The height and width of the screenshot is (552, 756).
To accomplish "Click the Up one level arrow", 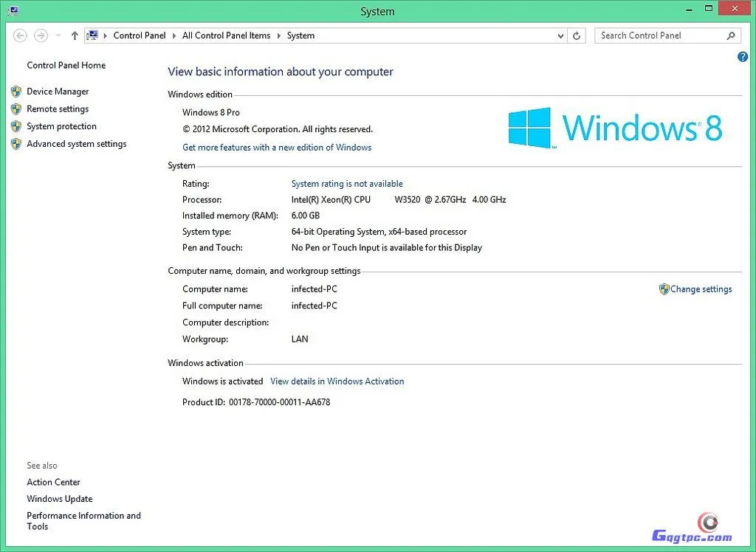I will tap(75, 35).
